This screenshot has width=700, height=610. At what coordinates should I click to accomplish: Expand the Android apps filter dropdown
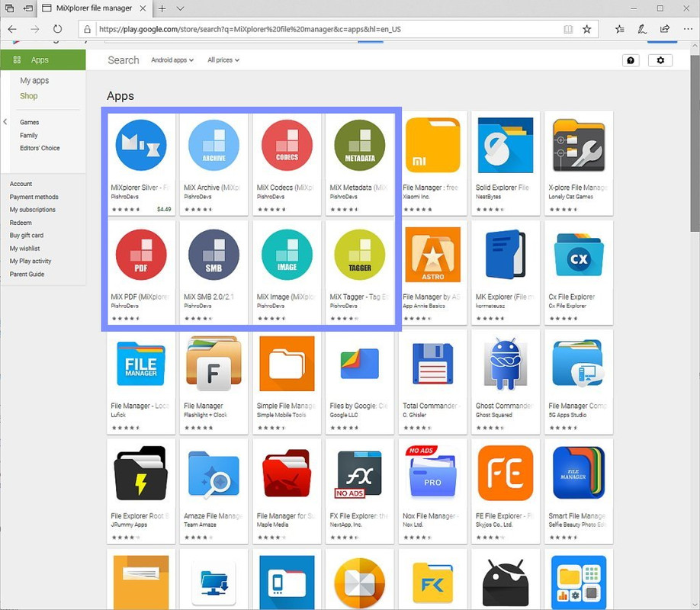172,59
